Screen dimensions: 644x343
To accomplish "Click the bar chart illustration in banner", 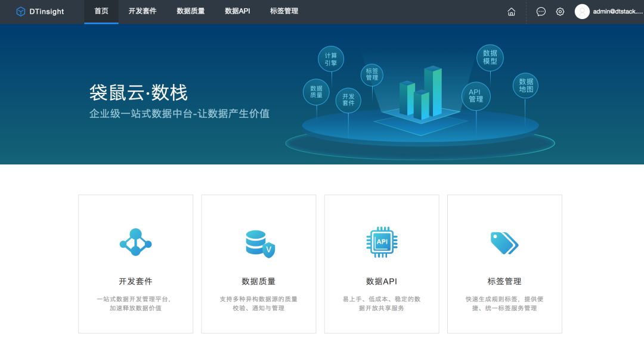I will [x=420, y=93].
